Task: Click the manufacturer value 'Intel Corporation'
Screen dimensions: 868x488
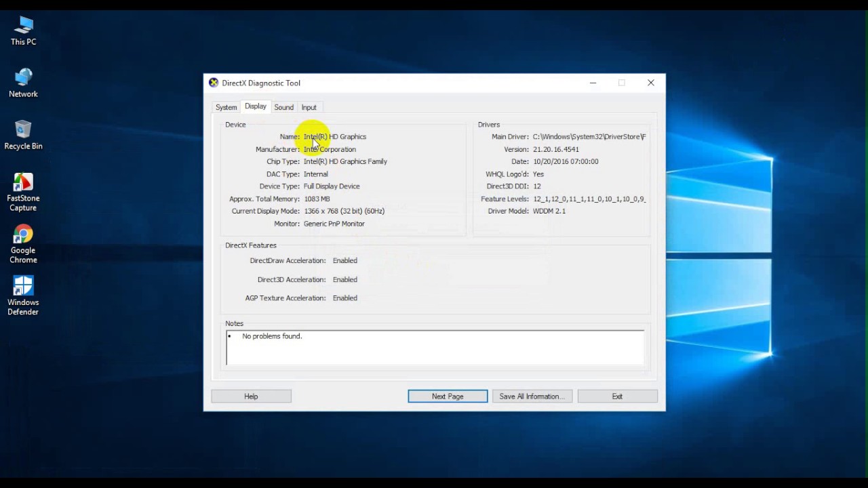Action: (x=330, y=149)
